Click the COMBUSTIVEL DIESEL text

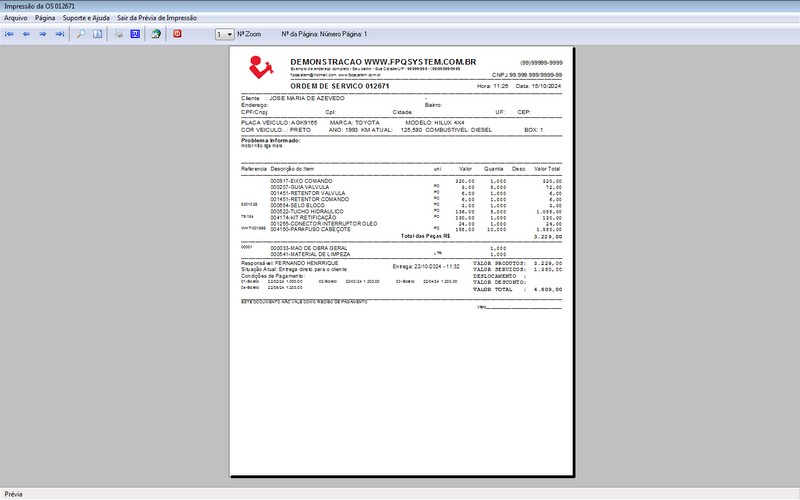pyautogui.click(x=459, y=130)
